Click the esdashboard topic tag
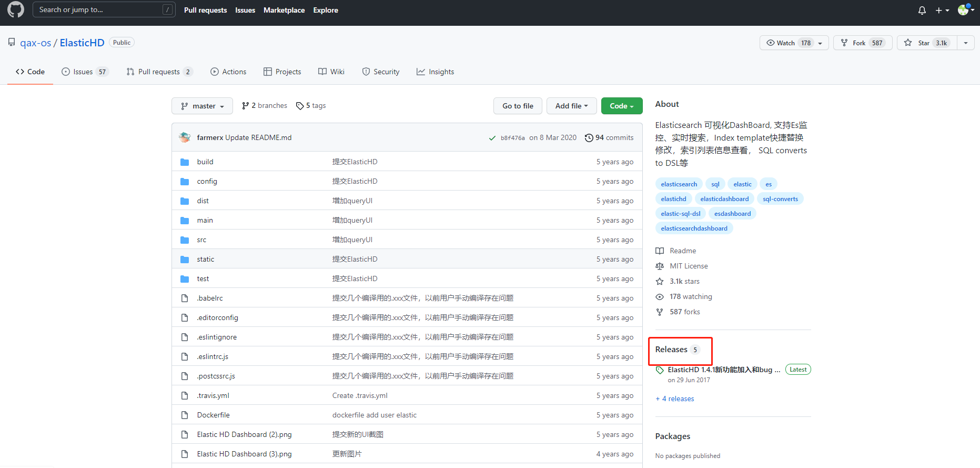This screenshot has width=980, height=468. pos(733,214)
